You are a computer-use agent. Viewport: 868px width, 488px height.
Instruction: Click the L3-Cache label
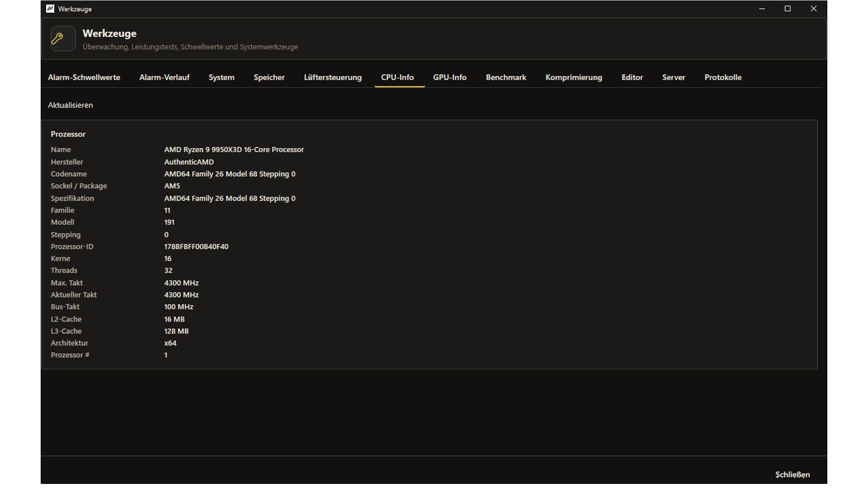[x=66, y=331]
